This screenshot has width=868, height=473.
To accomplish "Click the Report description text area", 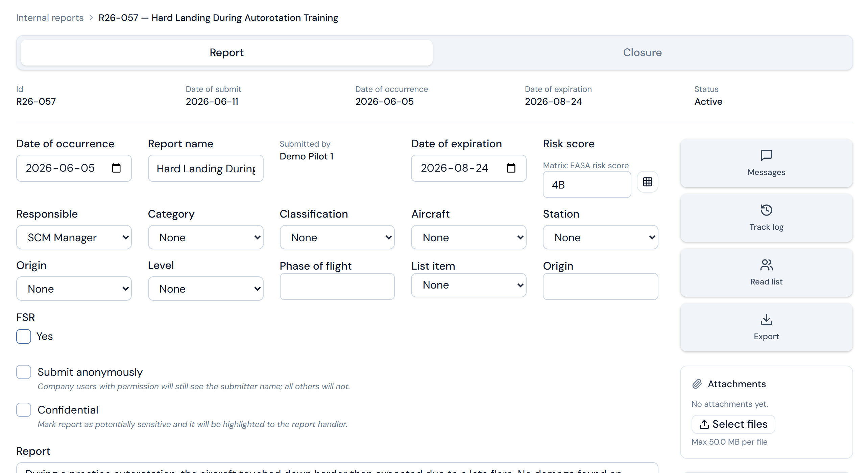I will [337, 468].
